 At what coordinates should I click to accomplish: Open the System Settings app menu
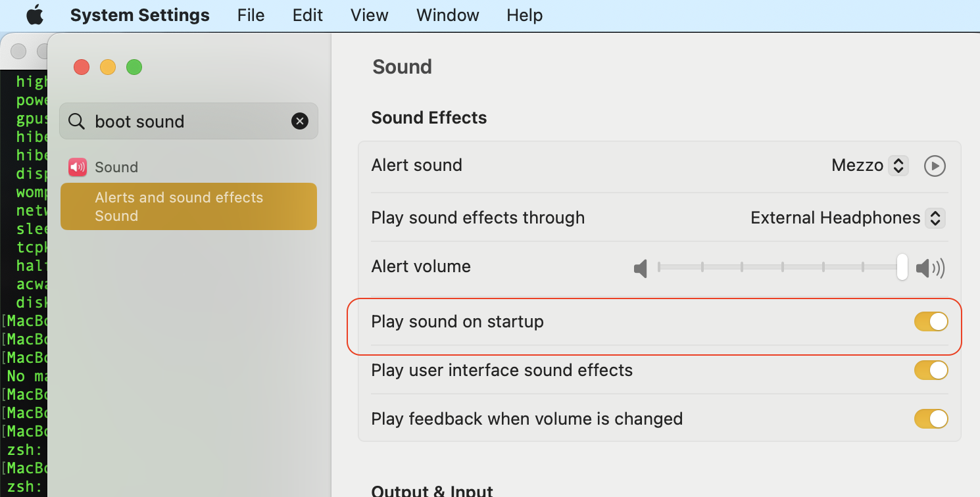tap(140, 15)
